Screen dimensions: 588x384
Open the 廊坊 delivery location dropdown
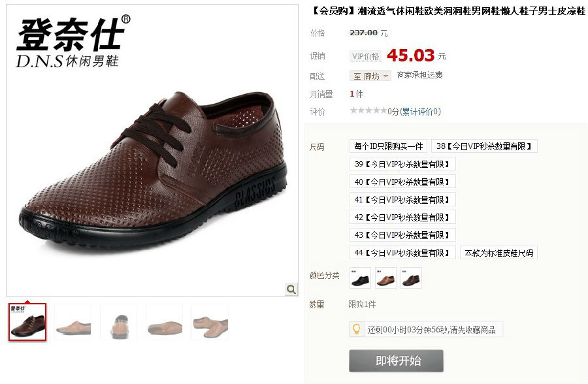coord(370,76)
